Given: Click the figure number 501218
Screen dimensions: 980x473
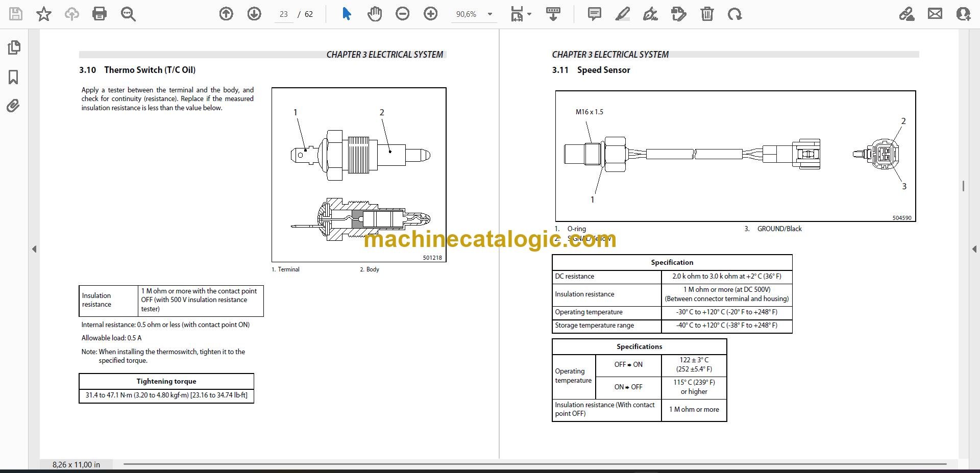Looking at the screenshot, I should coord(432,258).
